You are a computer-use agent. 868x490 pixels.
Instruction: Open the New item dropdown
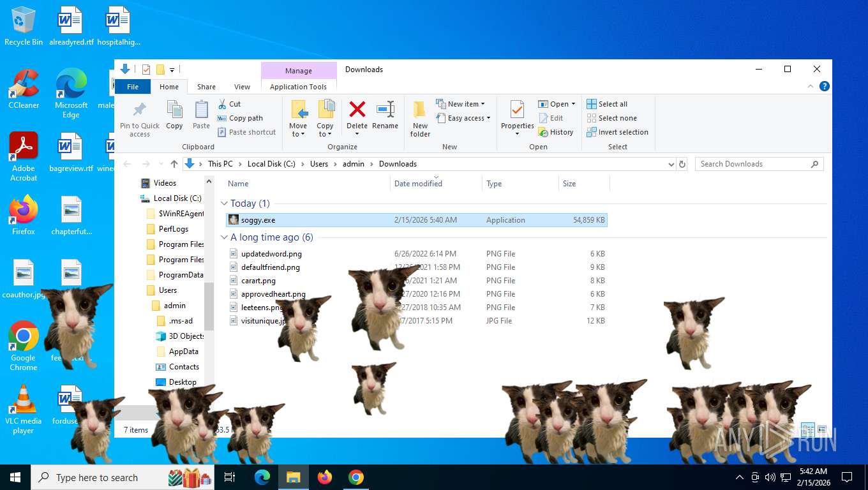pos(461,104)
